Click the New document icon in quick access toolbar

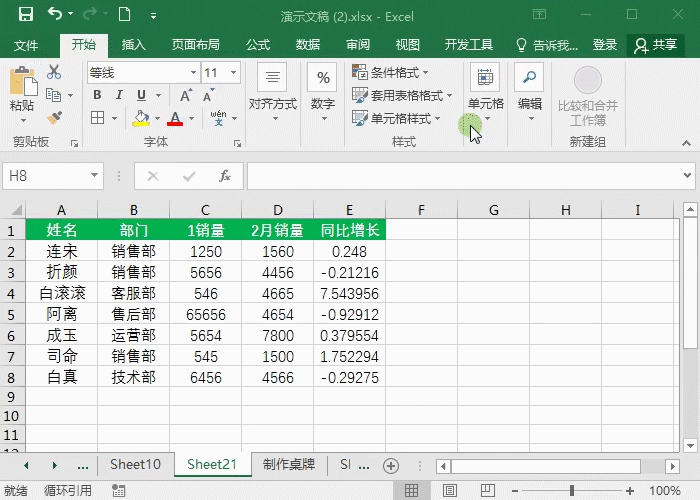pos(124,14)
